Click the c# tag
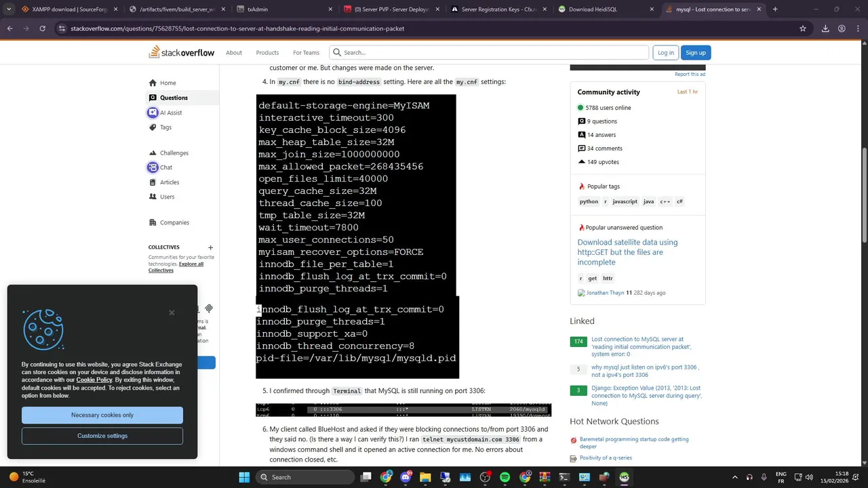The width and height of the screenshot is (868, 488). (x=679, y=201)
